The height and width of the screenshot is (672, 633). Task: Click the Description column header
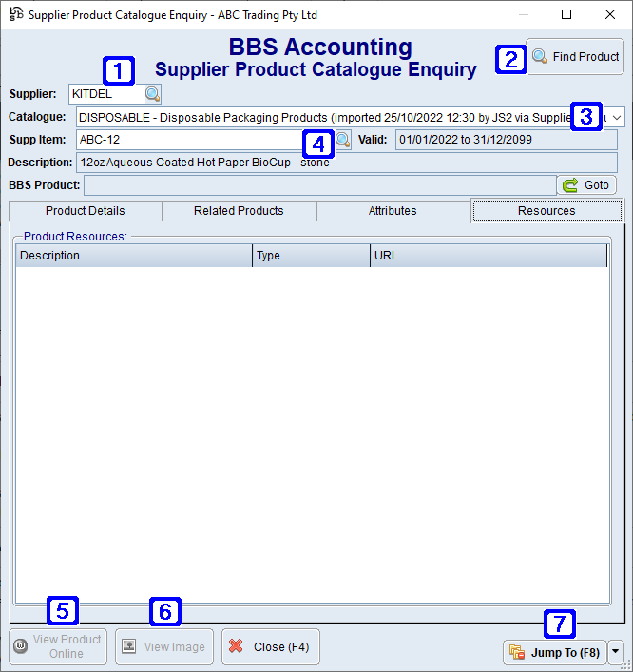pos(134,256)
